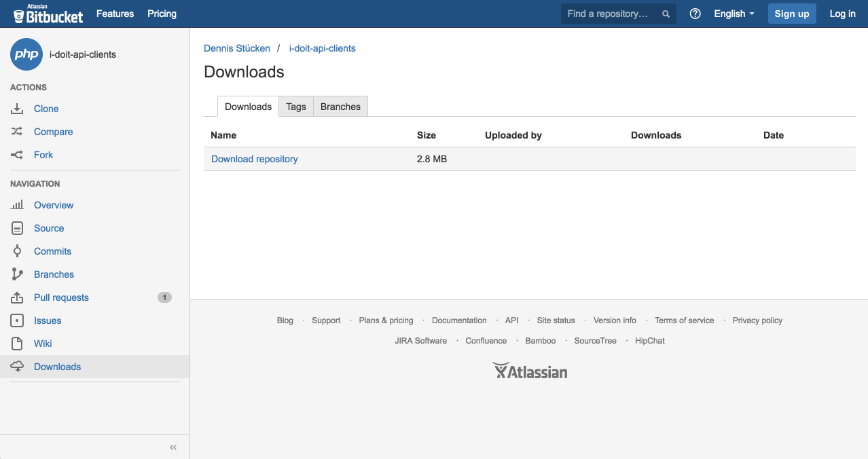868x459 pixels.
Task: Click the PHP repository avatar
Action: (26, 54)
